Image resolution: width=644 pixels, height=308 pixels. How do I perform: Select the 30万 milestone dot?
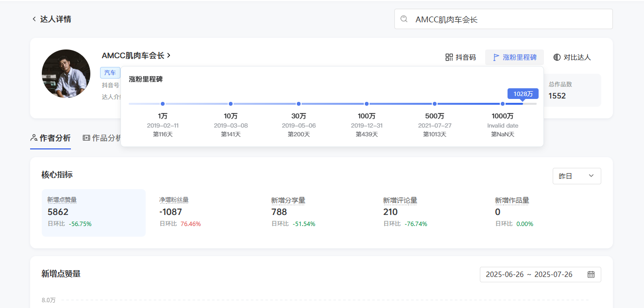click(299, 104)
